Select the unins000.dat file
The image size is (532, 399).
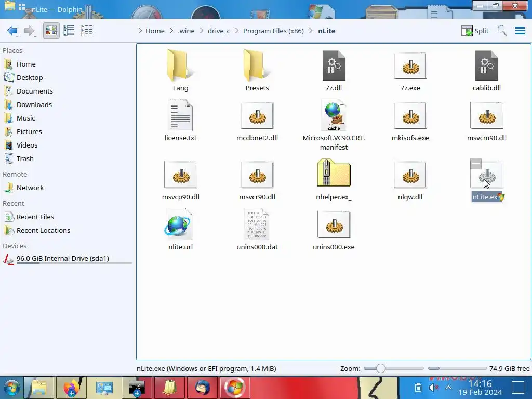click(257, 229)
